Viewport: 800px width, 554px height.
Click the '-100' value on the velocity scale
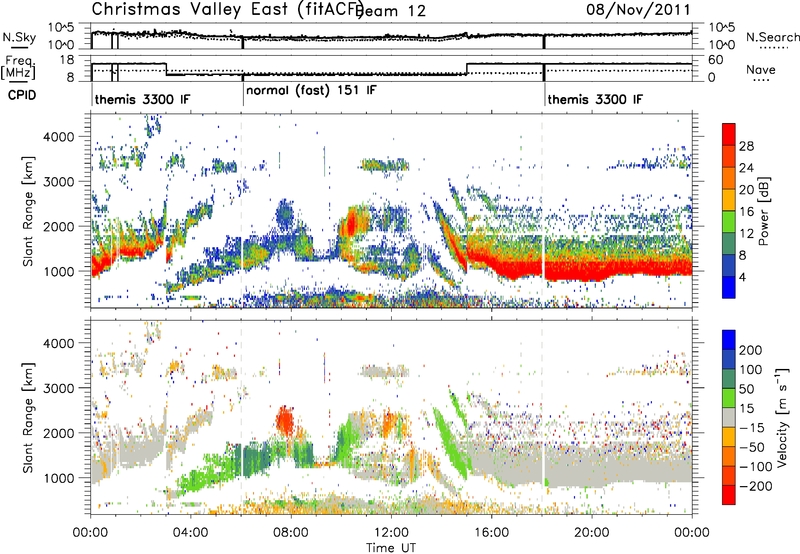[x=756, y=467]
